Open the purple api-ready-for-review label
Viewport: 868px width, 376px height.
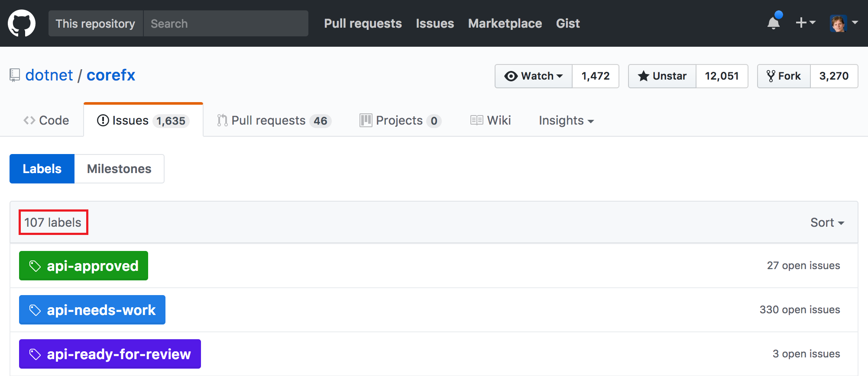[x=110, y=354]
